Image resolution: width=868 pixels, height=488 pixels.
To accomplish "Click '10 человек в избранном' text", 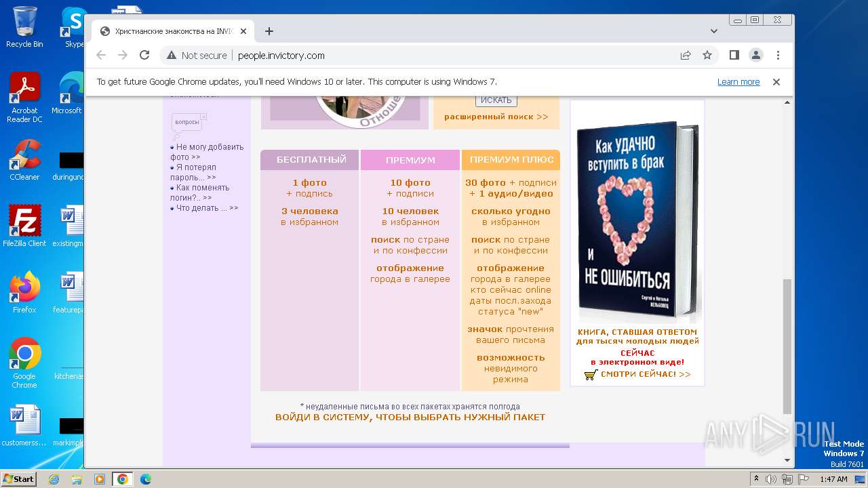I will click(410, 217).
